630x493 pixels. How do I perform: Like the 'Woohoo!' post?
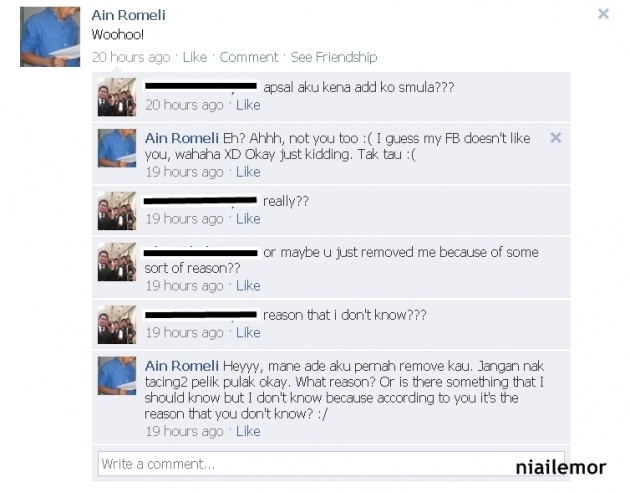click(194, 57)
